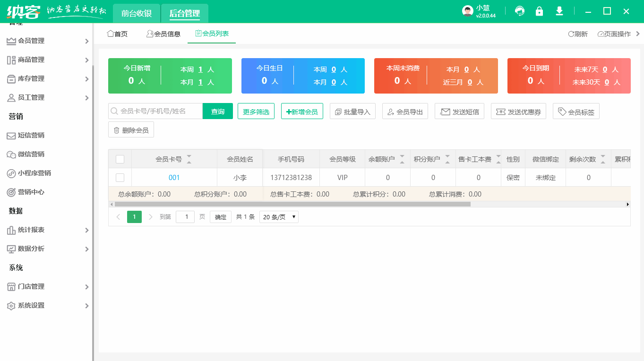Click the 新增会员 button

click(302, 111)
